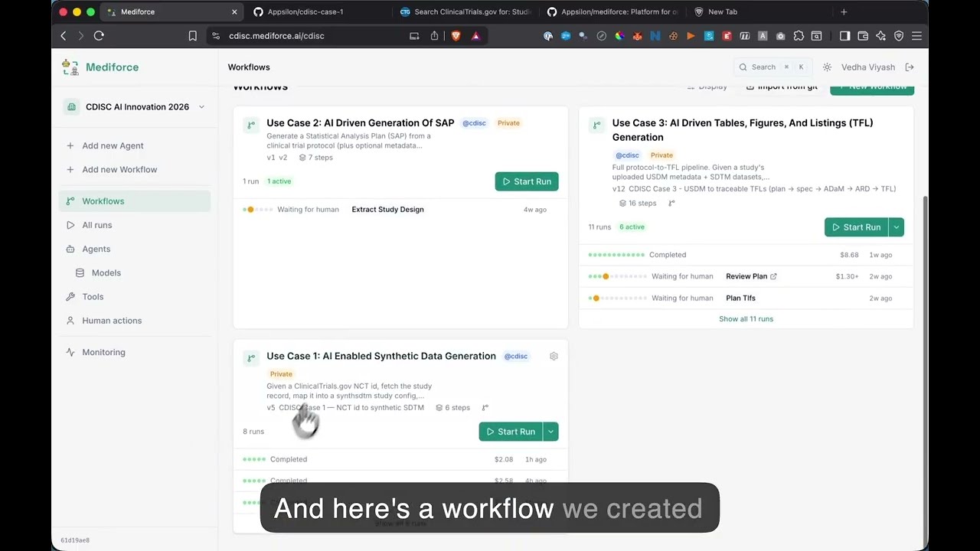
Task: Click the browser back arrow
Action: [64, 36]
